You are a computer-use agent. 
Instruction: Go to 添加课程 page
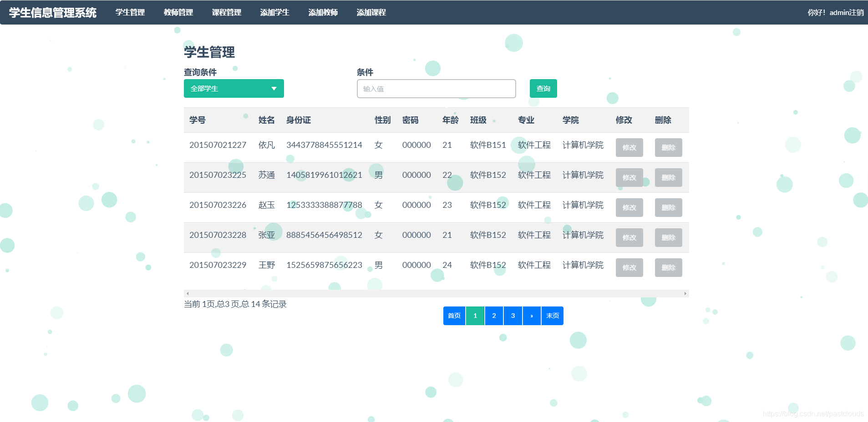pos(371,12)
